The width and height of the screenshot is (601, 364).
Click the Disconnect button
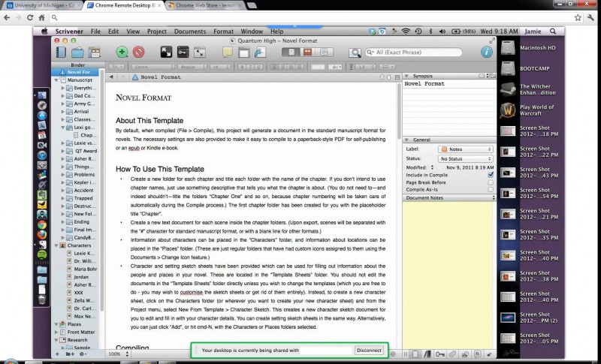(x=369, y=350)
